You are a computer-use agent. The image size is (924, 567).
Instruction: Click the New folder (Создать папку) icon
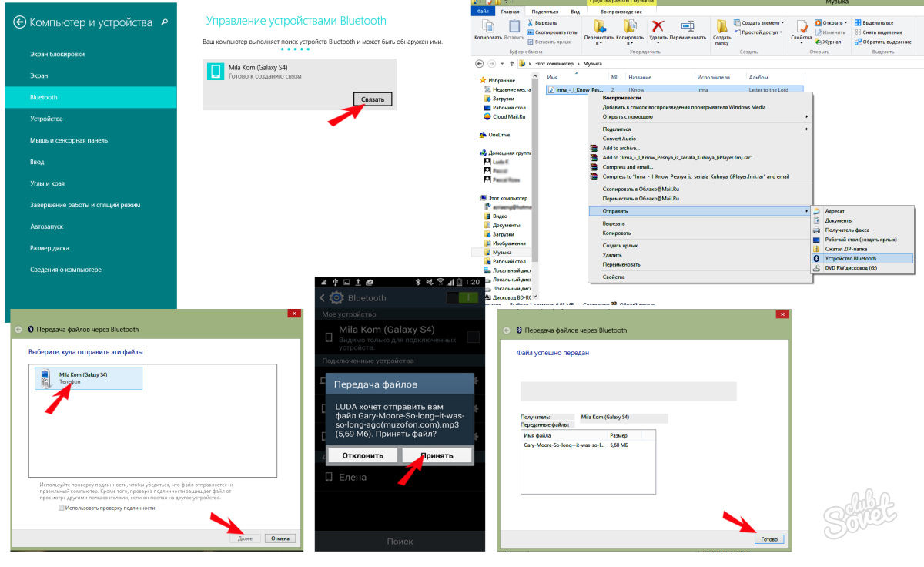pos(722,27)
